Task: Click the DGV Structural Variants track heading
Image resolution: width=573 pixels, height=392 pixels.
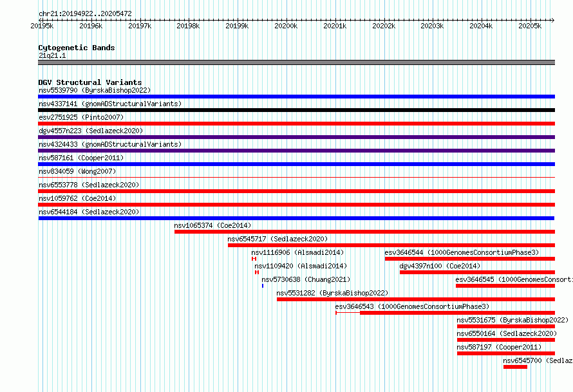Action: 90,82
